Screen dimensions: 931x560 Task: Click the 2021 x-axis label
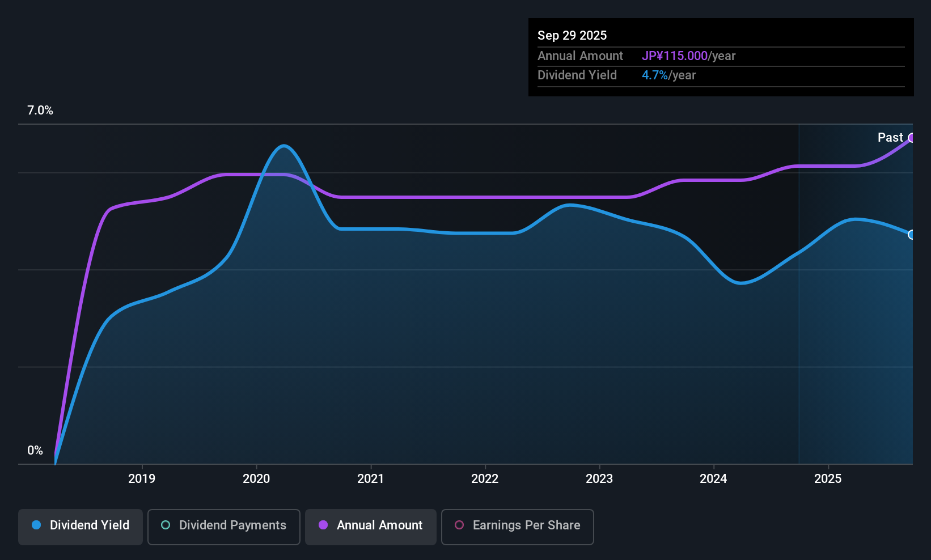pos(371,478)
